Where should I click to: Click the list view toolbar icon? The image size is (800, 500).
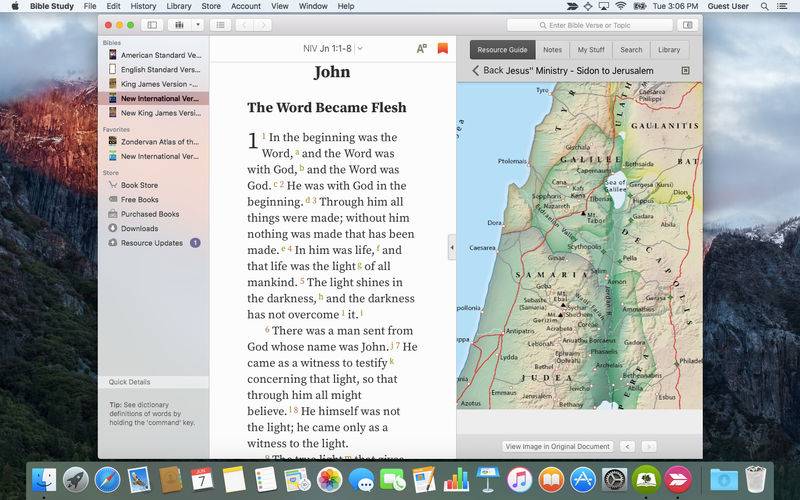point(220,25)
